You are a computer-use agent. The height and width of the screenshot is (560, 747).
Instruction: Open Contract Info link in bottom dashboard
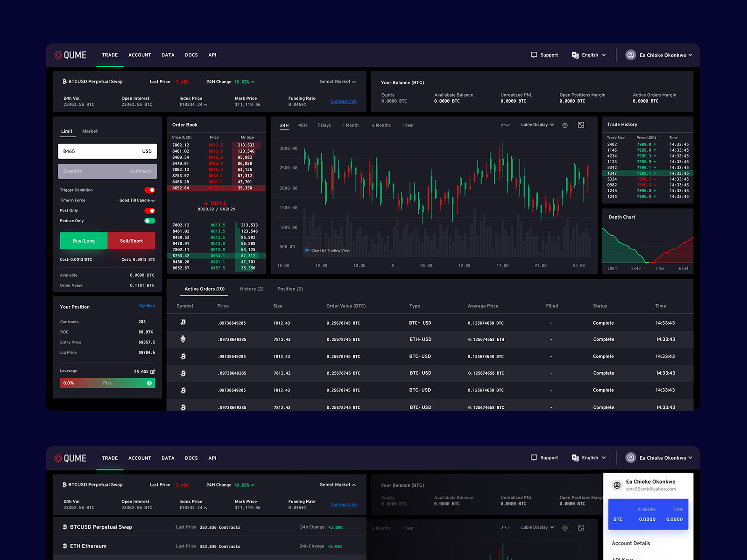pyautogui.click(x=344, y=504)
